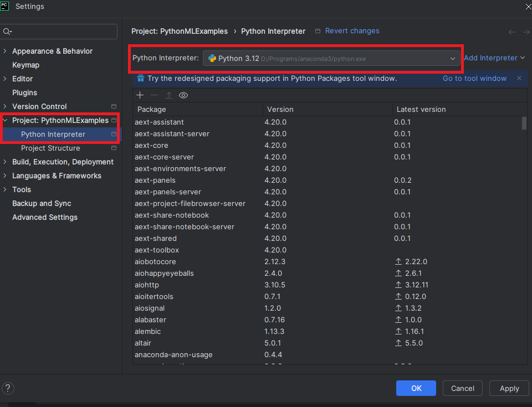This screenshot has width=532, height=407.
Task: Expand the Appearance & Behavior section
Action: 6,51
